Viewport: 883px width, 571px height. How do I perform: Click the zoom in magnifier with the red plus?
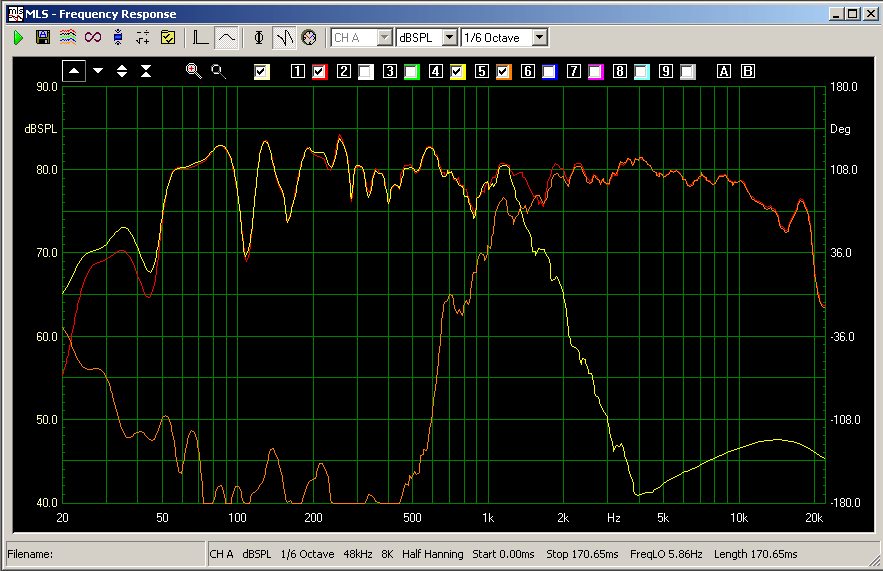click(x=194, y=71)
